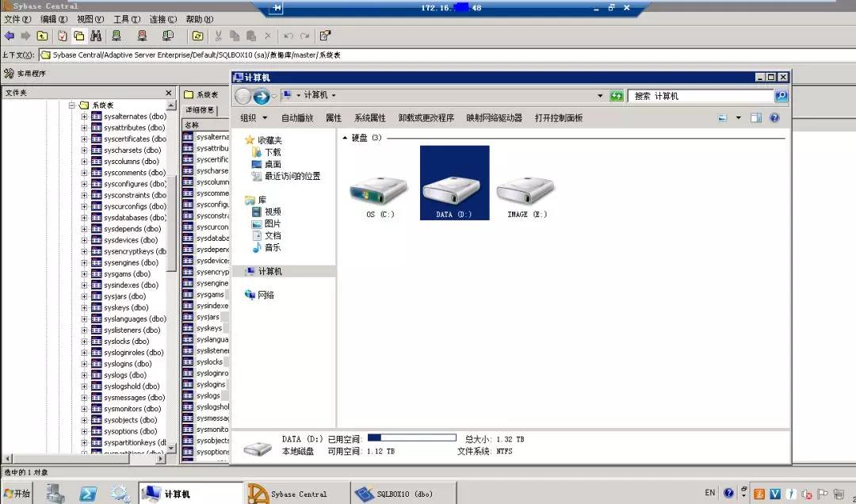Toggle the Folders pane toolbar icon
This screenshot has width=856, height=504.
pos(79,36)
